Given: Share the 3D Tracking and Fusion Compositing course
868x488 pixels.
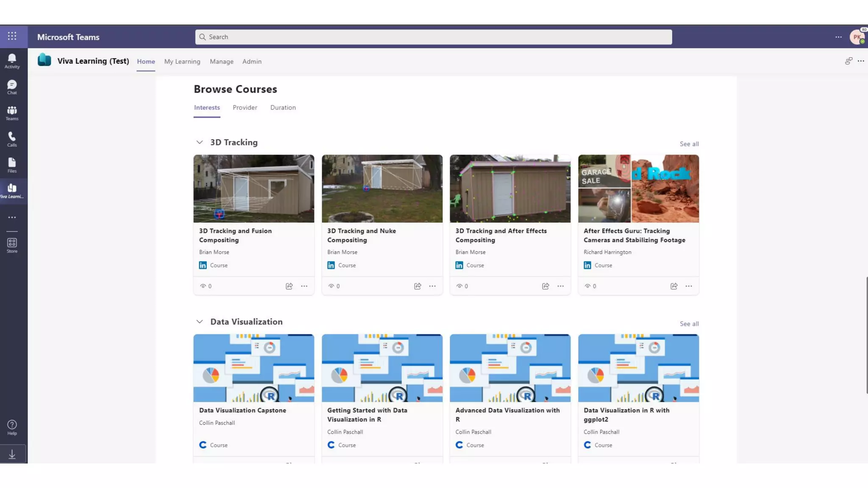Looking at the screenshot, I should click(x=289, y=286).
